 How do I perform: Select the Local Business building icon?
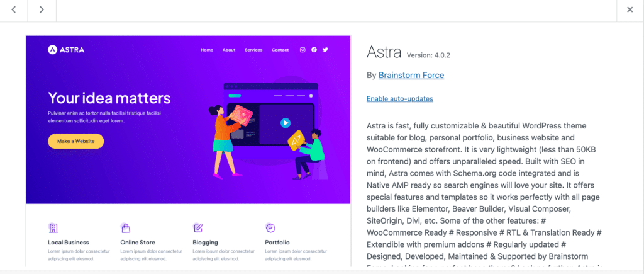[53, 228]
